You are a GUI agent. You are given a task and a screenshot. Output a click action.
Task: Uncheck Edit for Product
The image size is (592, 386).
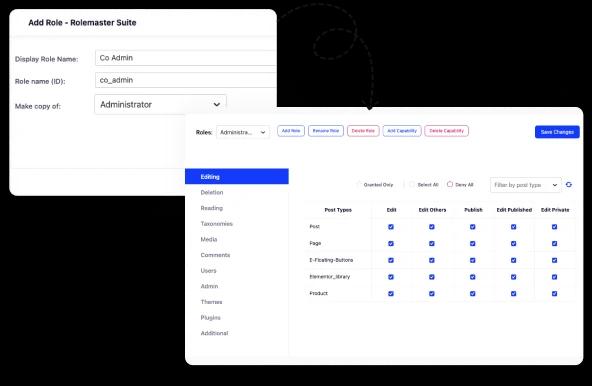point(391,293)
